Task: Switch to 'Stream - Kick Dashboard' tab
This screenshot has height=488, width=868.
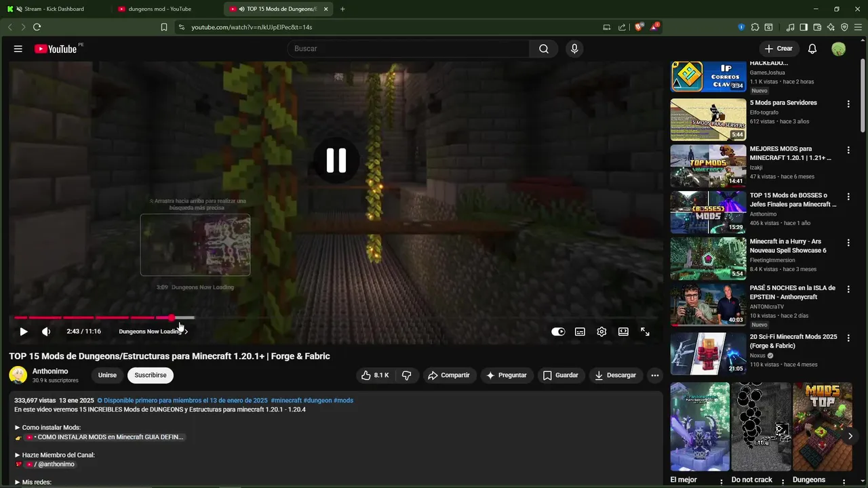Action: pos(53,9)
